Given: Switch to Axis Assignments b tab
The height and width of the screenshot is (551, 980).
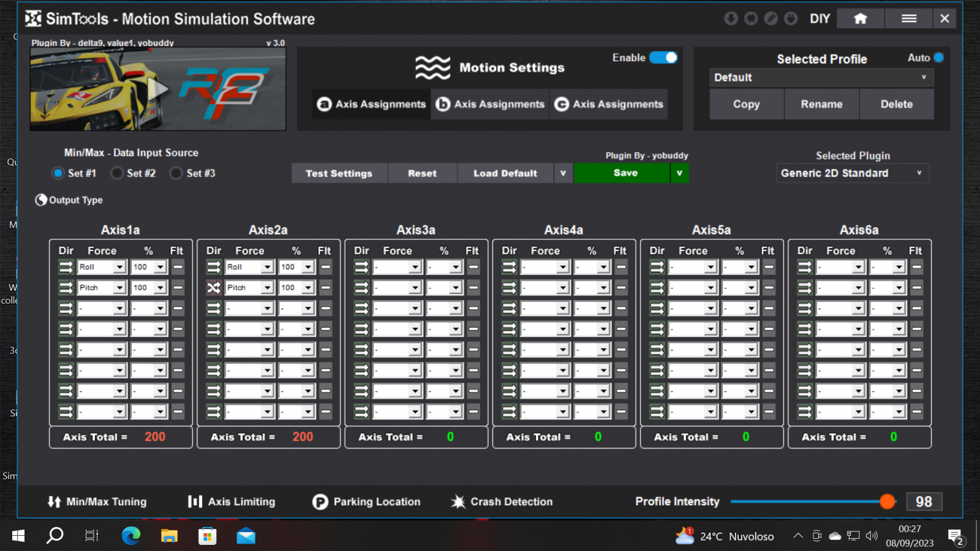Looking at the screenshot, I should 490,104.
